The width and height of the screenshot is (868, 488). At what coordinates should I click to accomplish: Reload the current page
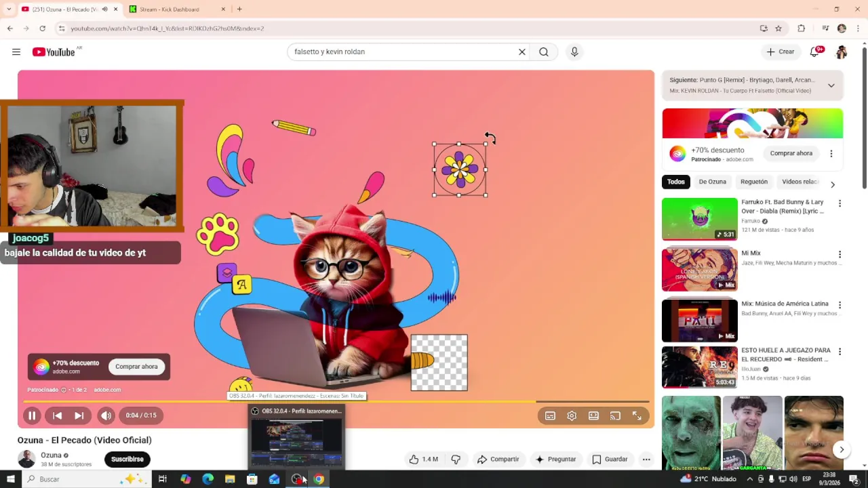[x=42, y=28]
